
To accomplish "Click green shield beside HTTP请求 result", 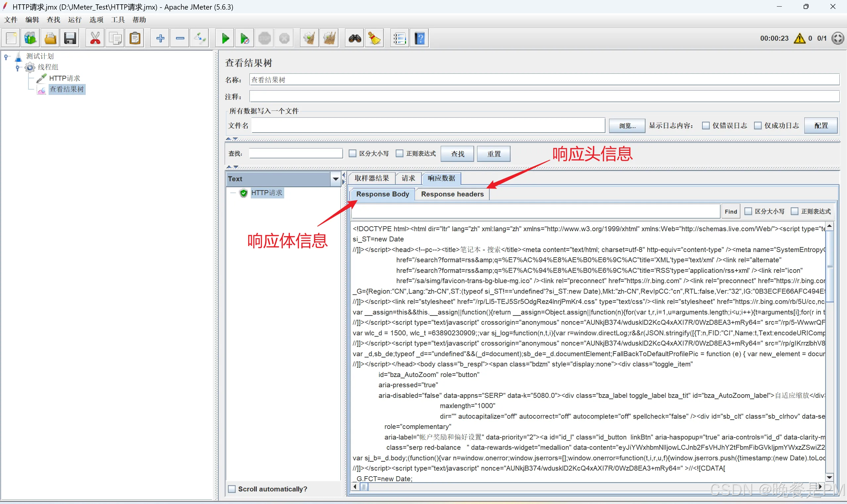I will tap(244, 193).
